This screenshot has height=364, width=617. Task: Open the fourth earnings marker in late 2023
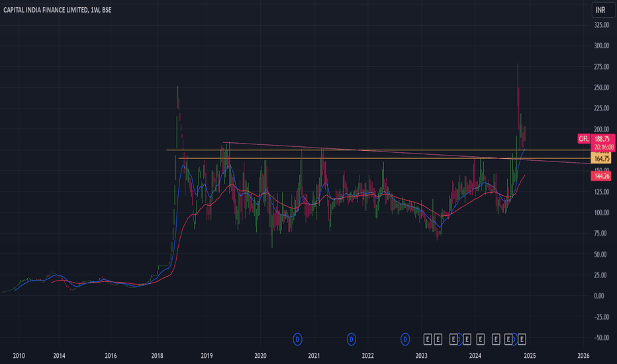[x=467, y=339]
